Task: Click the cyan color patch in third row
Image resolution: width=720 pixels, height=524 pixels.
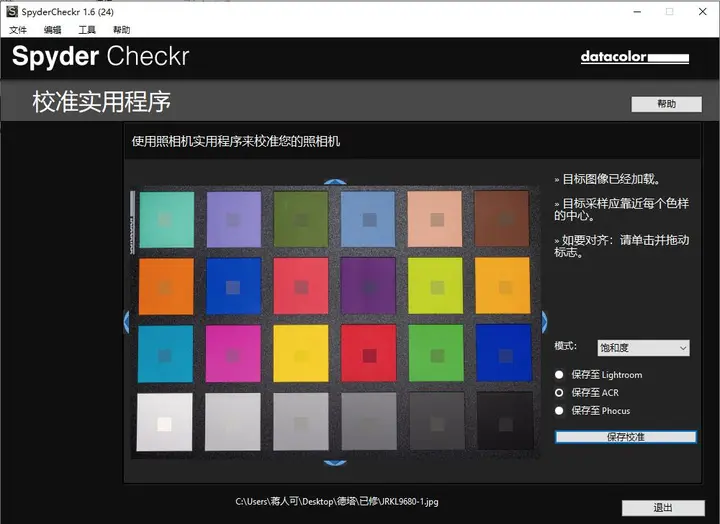Action: [x=165, y=354]
